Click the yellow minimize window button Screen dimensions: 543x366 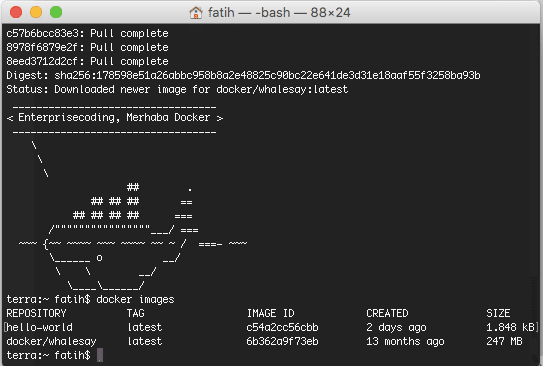coord(36,12)
